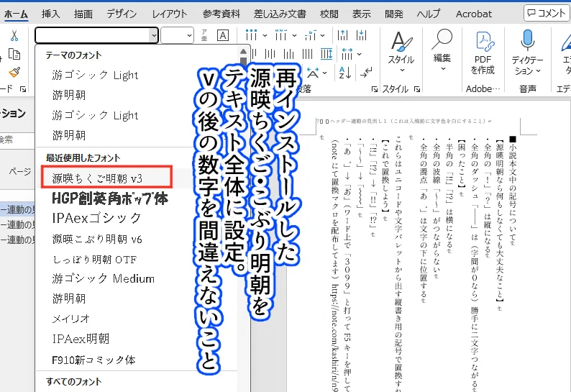This screenshot has height=392, width=571.
Task: Open clipboard group dialog launcher
Action: point(23,89)
